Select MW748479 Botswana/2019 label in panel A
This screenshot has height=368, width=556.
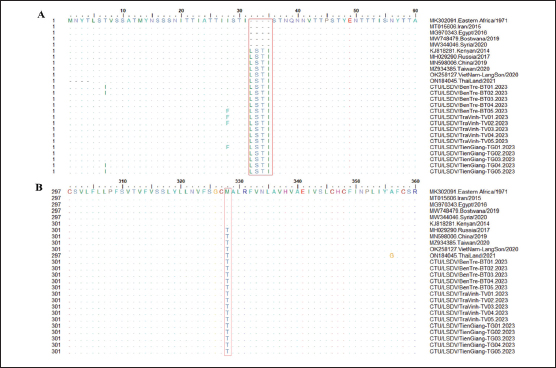pos(464,39)
